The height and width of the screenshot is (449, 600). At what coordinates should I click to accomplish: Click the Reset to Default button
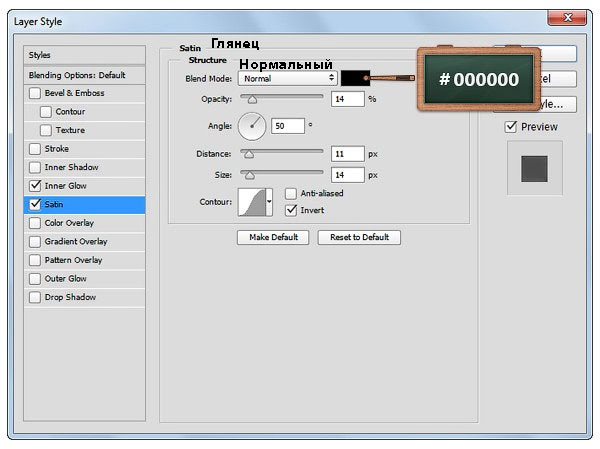(359, 237)
